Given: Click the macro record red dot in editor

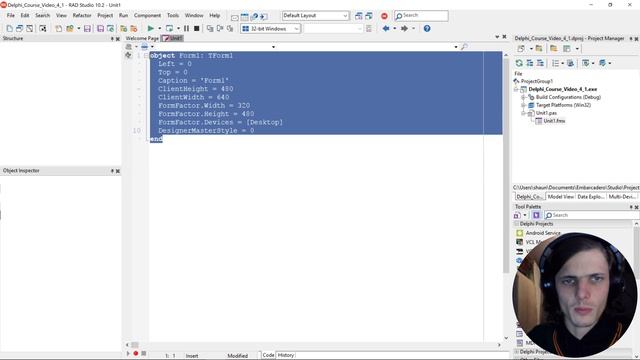Looking at the screenshot, I should (x=136, y=353).
